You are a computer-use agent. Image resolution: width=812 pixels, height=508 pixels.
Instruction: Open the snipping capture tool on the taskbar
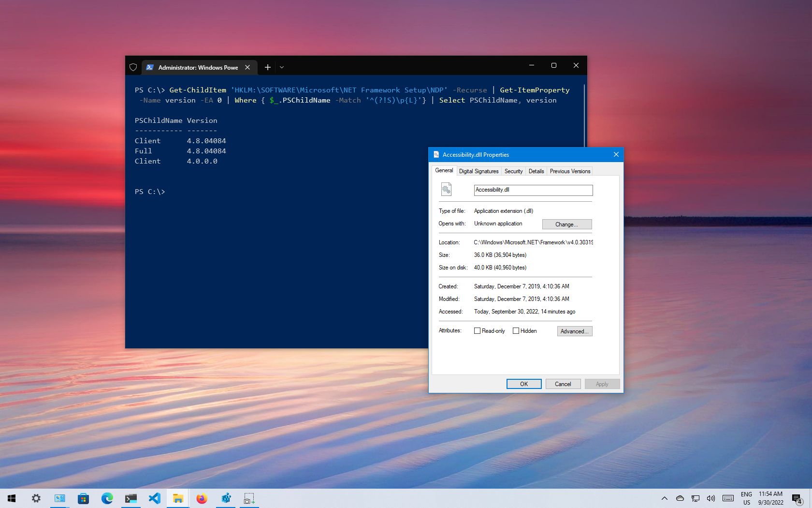click(248, 498)
